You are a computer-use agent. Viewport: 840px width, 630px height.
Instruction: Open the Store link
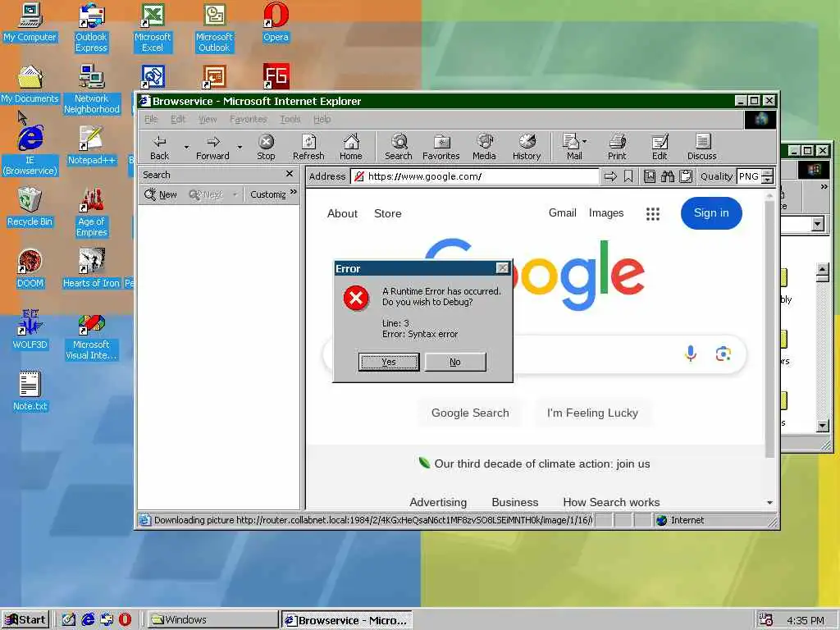pos(388,213)
